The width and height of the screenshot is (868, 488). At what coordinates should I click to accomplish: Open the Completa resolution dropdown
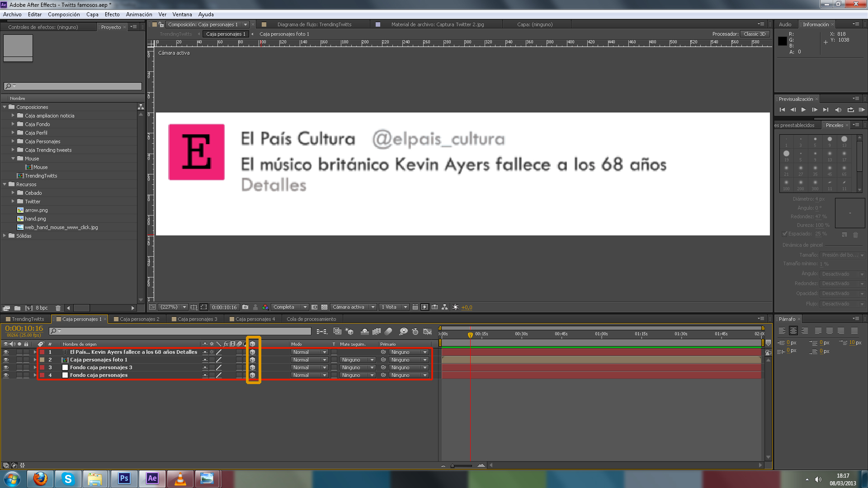tap(290, 307)
